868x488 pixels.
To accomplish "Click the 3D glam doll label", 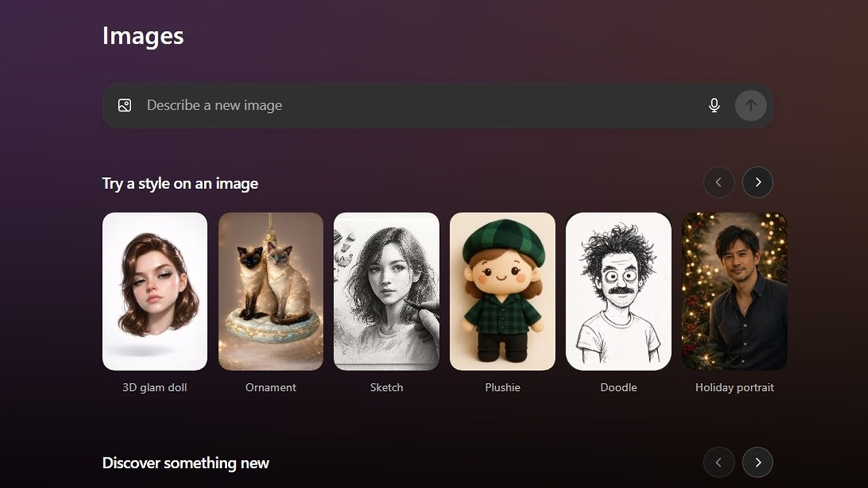I will coord(155,387).
